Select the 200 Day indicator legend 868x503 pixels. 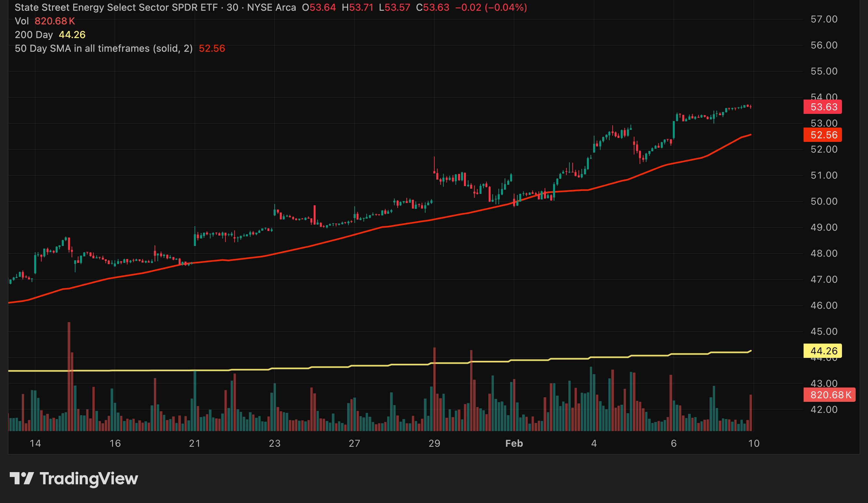(x=34, y=35)
